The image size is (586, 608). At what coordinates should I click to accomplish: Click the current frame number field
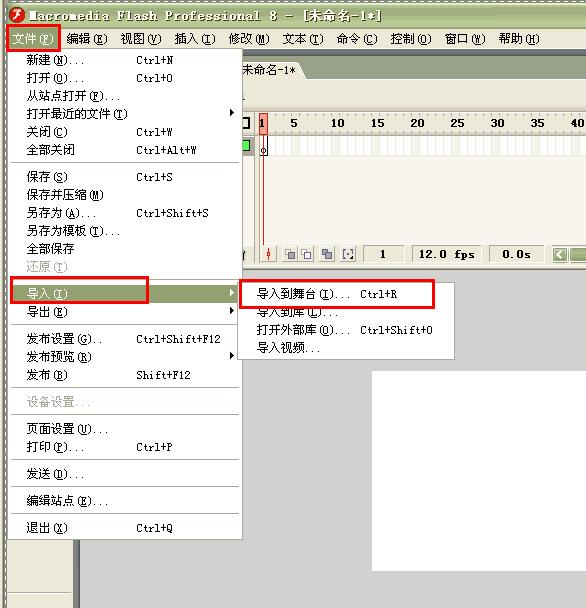[x=383, y=254]
